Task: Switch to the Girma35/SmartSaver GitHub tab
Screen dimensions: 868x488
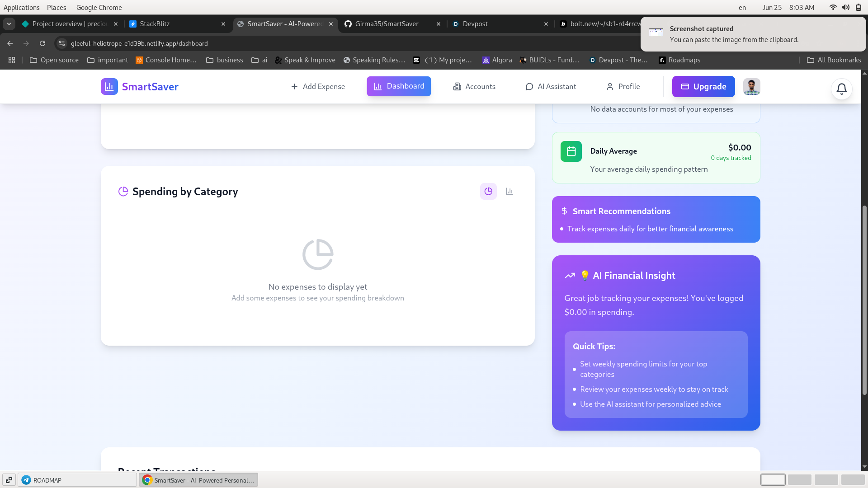Action: coord(387,24)
